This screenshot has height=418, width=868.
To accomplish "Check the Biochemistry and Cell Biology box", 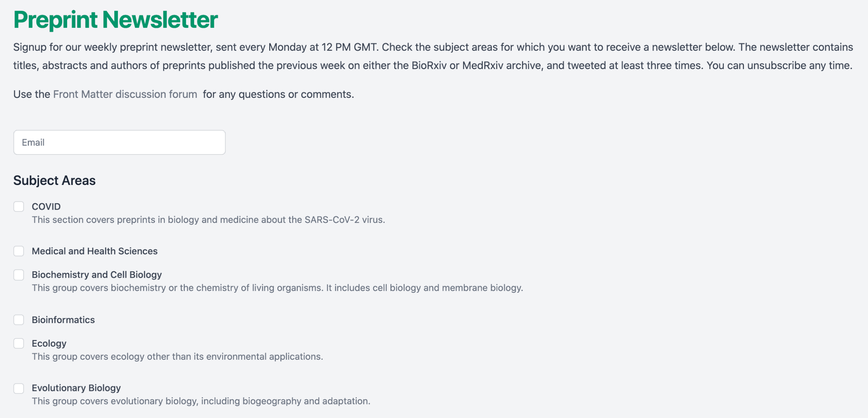I will point(19,275).
